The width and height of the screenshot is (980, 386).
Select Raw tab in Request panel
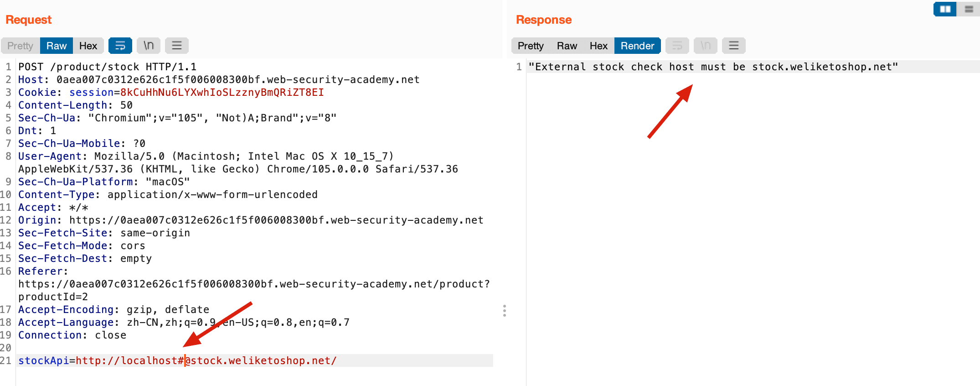(x=57, y=46)
